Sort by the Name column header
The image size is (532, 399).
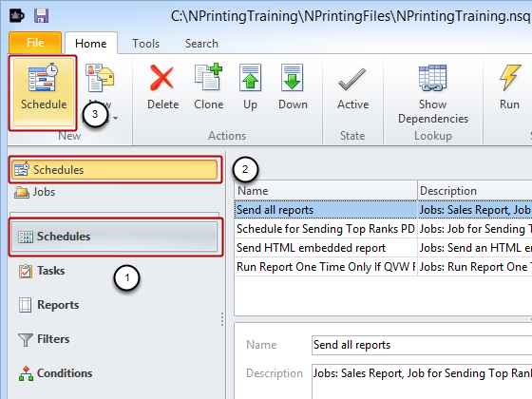click(x=326, y=191)
